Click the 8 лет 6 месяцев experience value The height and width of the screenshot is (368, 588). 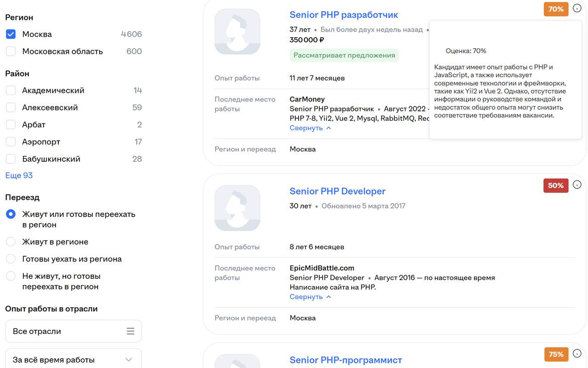click(x=317, y=247)
